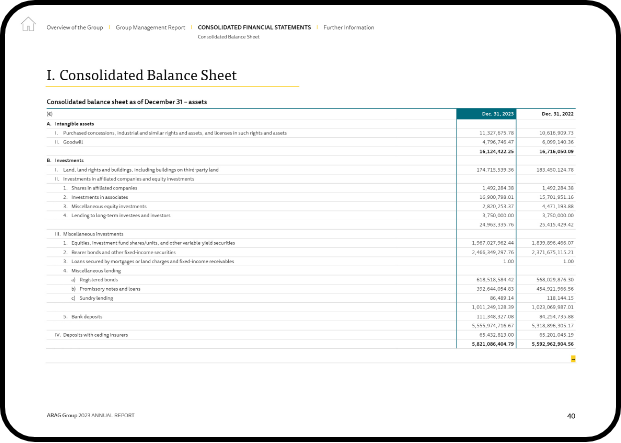
Task: Click the page number 40
Action: click(571, 416)
